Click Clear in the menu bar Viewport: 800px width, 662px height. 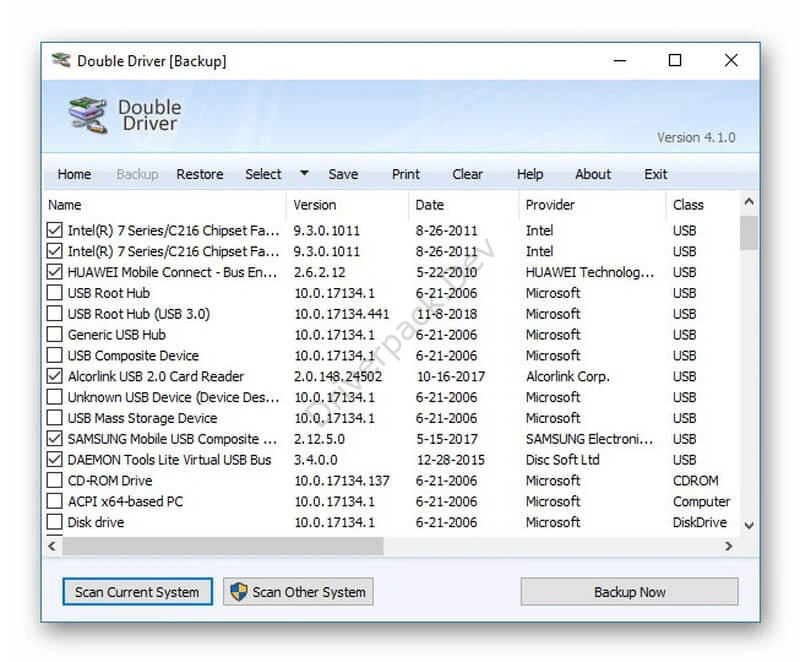coord(467,174)
